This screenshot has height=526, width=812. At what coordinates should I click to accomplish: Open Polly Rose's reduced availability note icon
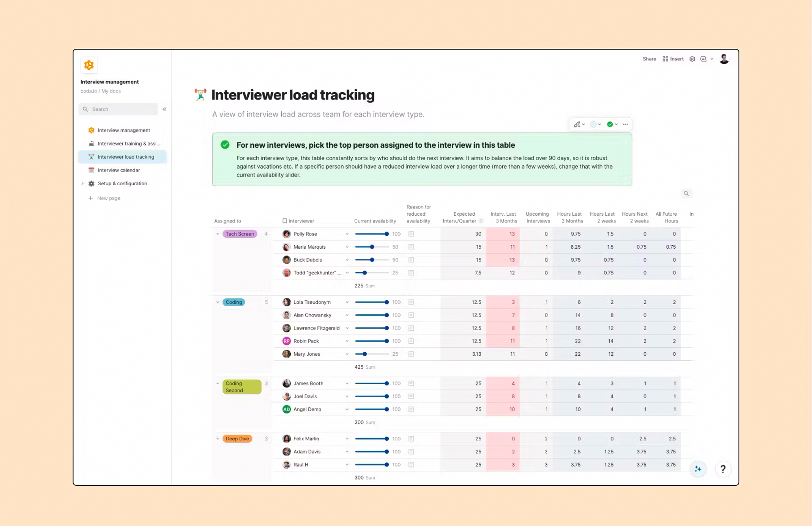(411, 234)
